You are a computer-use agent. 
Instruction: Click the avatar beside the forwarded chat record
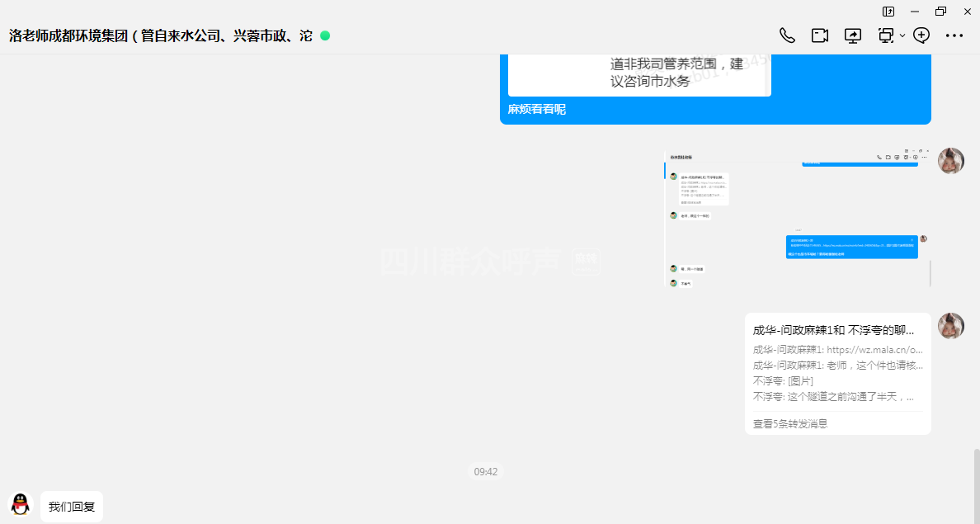(951, 326)
